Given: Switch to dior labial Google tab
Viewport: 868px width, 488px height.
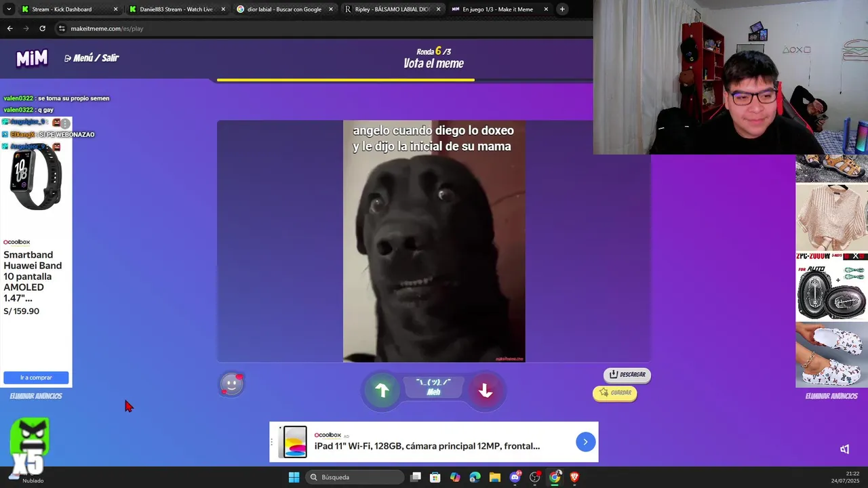Looking at the screenshot, I should 284,9.
